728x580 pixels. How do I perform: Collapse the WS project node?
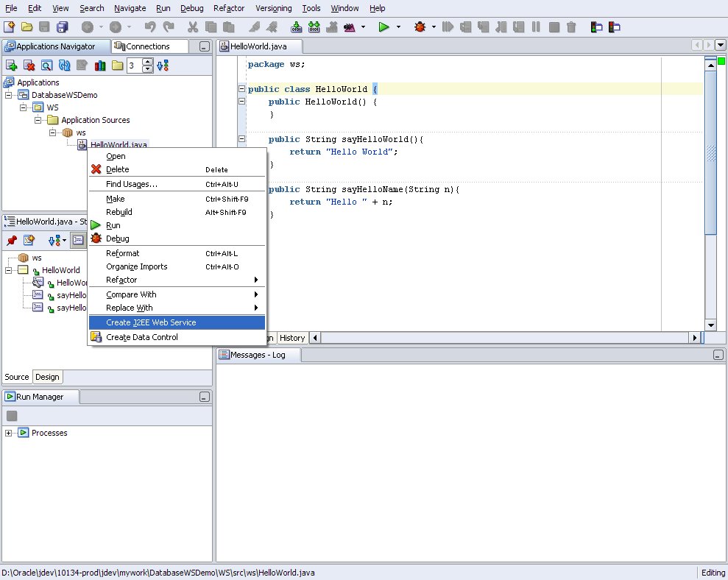click(x=24, y=107)
